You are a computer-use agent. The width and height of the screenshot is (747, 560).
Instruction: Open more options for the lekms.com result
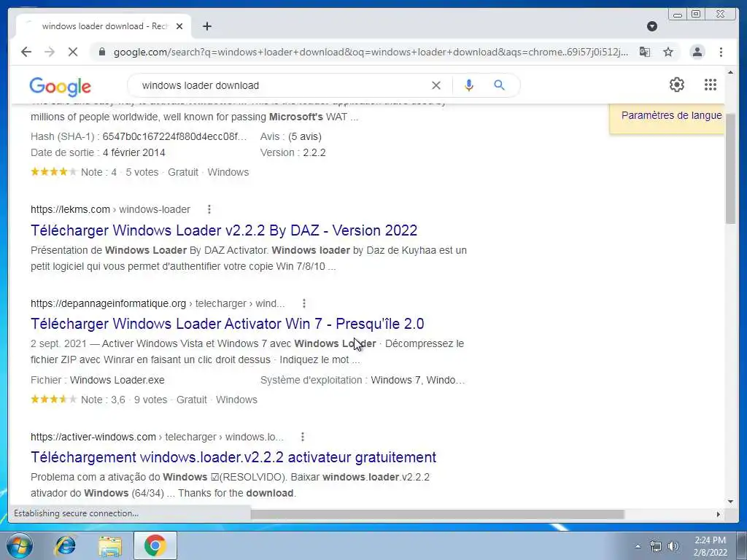point(209,209)
